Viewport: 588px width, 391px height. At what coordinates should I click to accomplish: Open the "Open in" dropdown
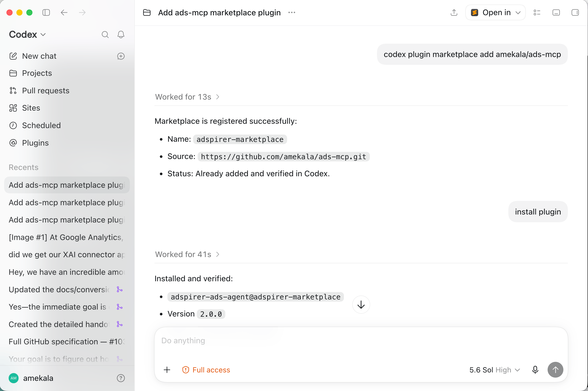tap(496, 13)
